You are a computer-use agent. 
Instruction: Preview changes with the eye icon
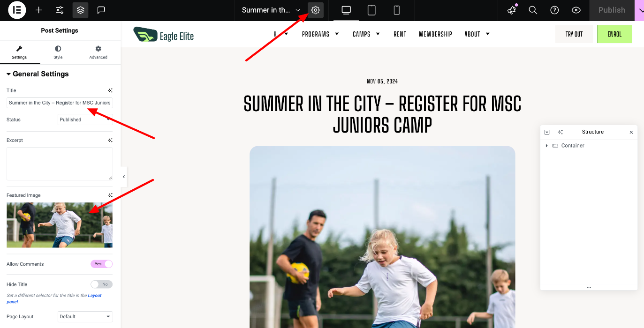[x=576, y=10]
